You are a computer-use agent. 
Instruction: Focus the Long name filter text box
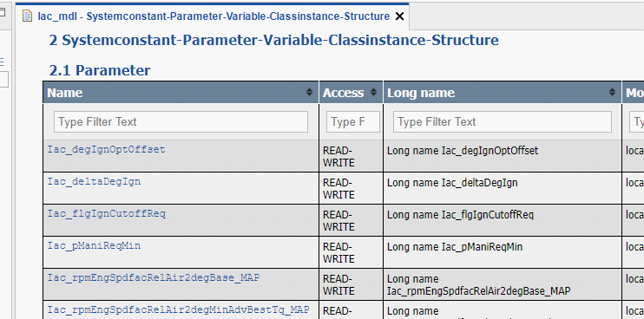point(502,121)
